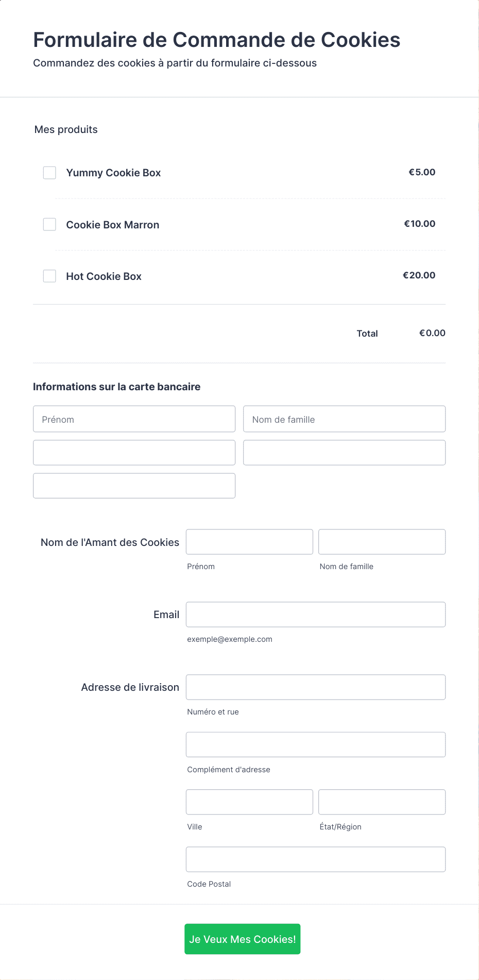
Task: Focus Cookie lover's Nom de famille input
Action: (x=382, y=542)
